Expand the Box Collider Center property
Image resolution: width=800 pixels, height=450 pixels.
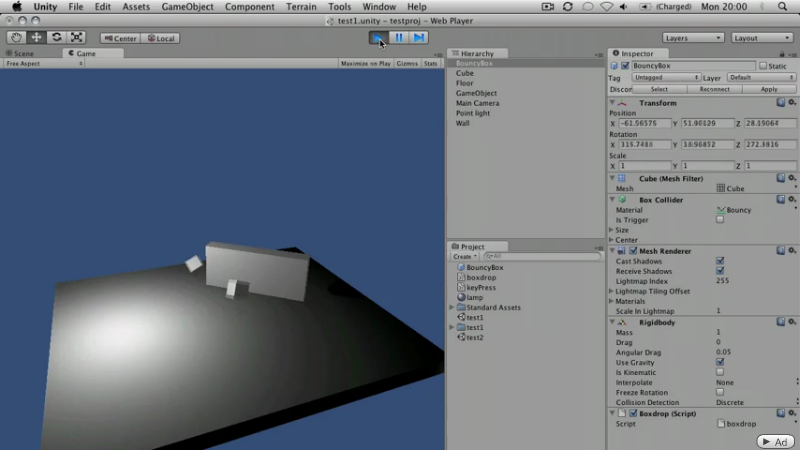pyautogui.click(x=611, y=240)
